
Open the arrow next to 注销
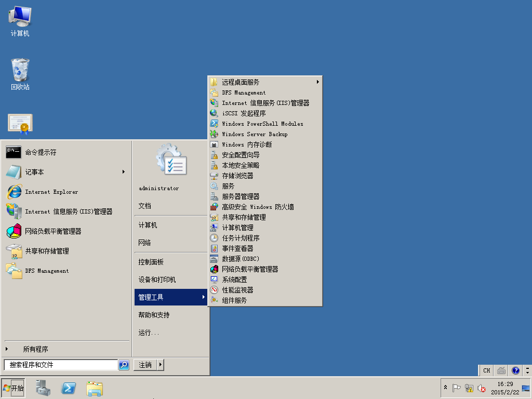point(161,365)
